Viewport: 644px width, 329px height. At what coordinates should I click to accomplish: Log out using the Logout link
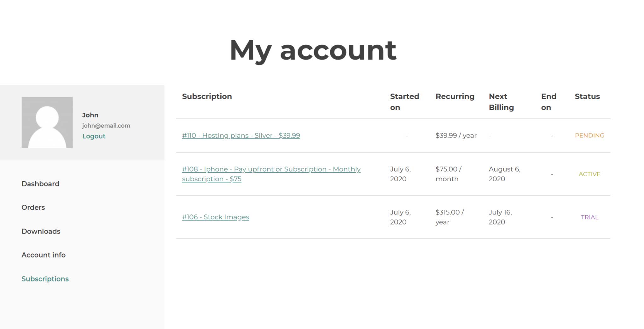94,136
